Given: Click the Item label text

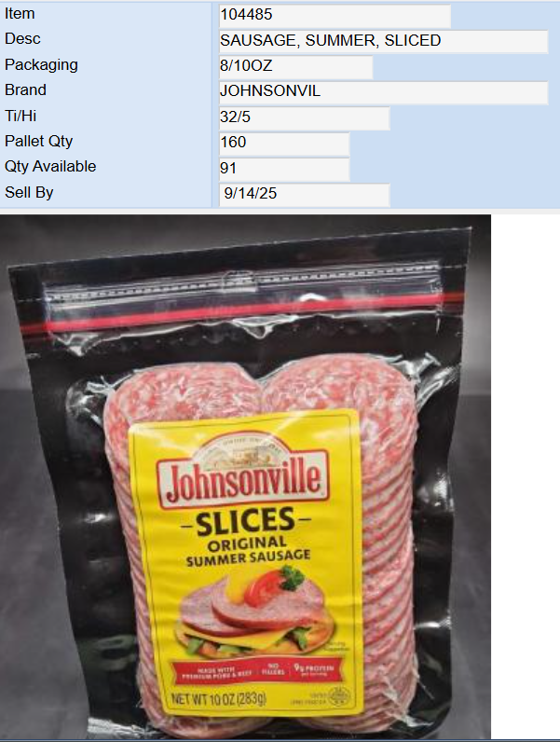Looking at the screenshot, I should (x=20, y=14).
